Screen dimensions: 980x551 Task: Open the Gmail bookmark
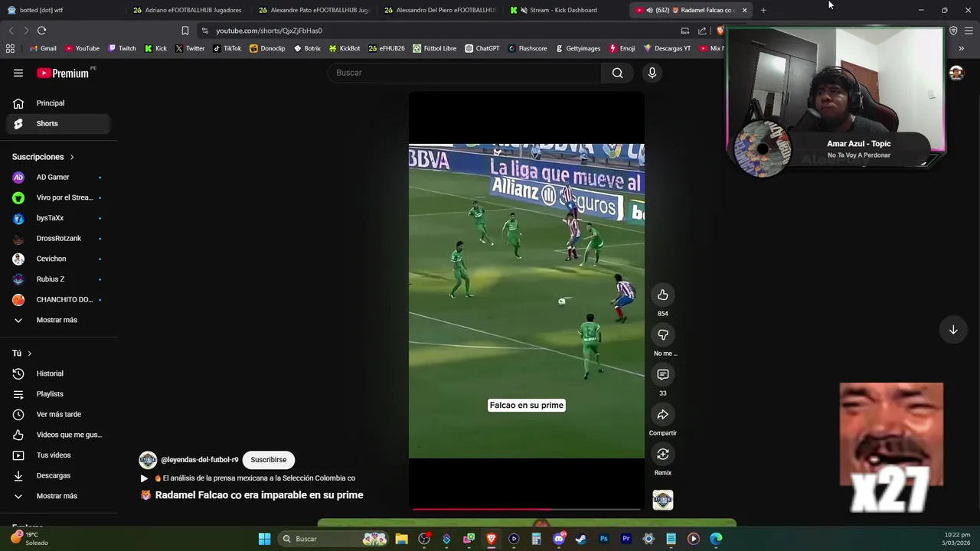pos(43,48)
